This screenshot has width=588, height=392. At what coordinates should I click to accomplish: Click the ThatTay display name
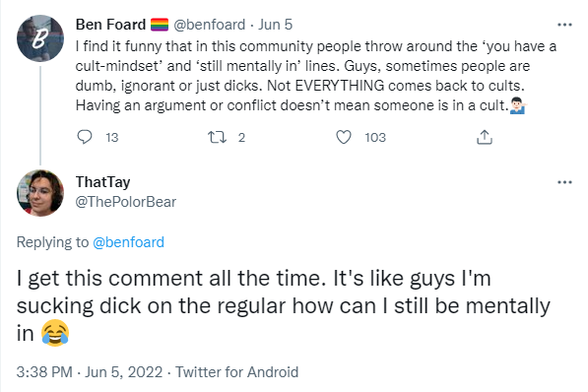(102, 182)
